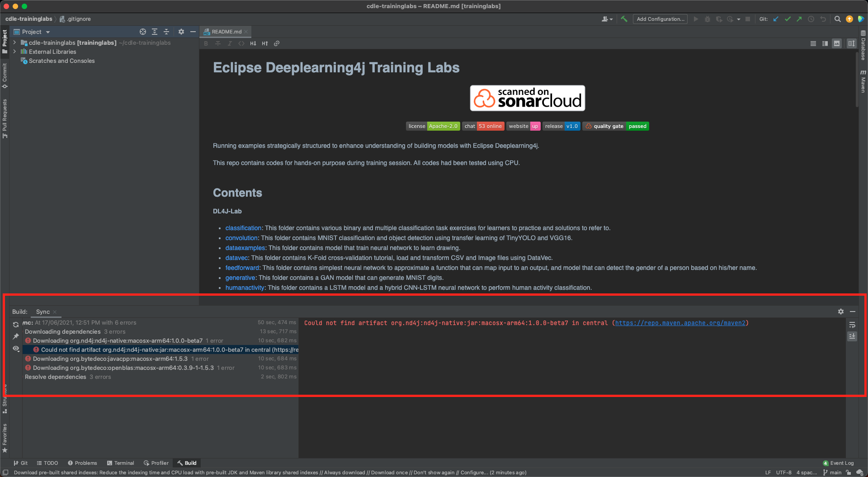Open the Maven repo URL link in build output
Screen dimensions: 868x477
tap(680, 323)
